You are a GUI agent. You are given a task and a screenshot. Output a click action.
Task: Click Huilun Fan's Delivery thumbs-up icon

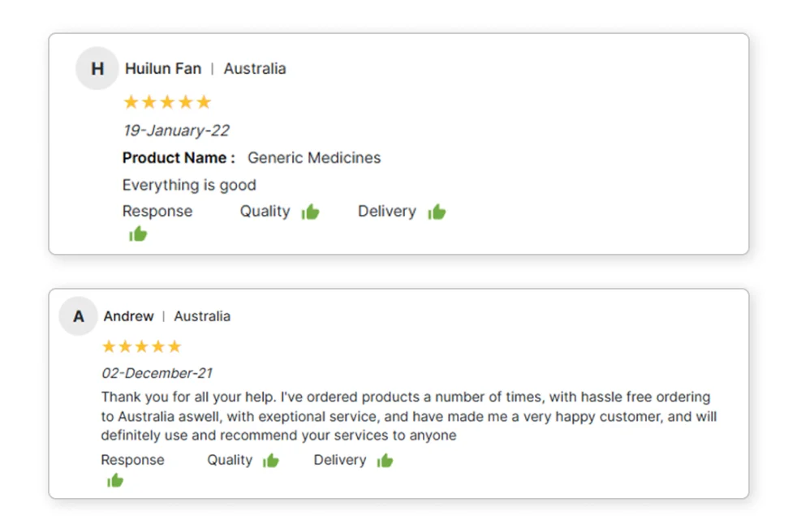[437, 212]
